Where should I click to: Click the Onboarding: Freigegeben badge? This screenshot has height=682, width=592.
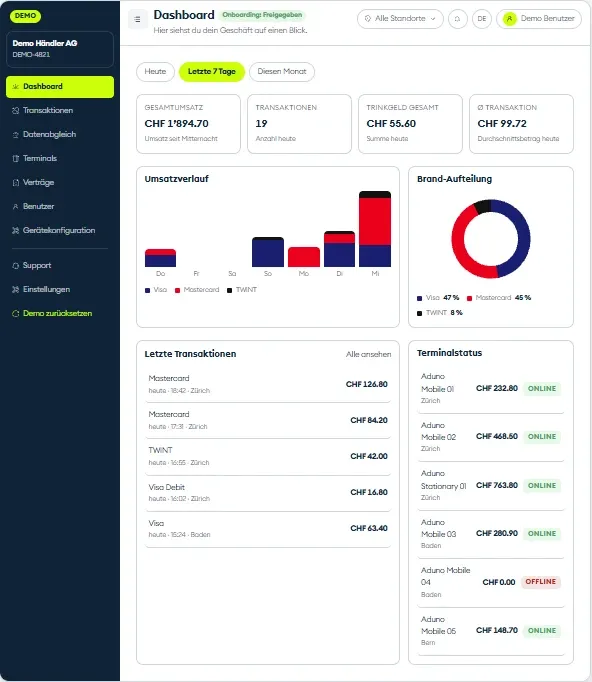(262, 15)
